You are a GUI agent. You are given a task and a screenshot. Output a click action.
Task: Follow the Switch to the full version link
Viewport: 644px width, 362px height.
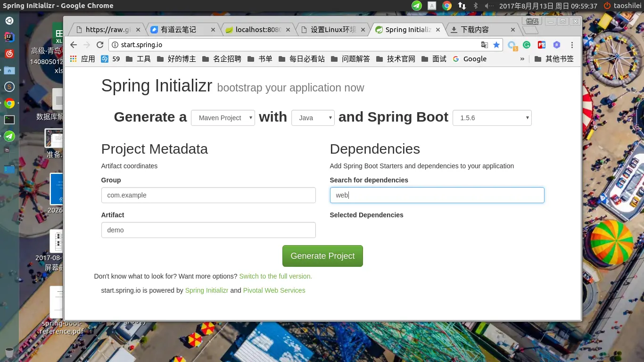coord(275,276)
